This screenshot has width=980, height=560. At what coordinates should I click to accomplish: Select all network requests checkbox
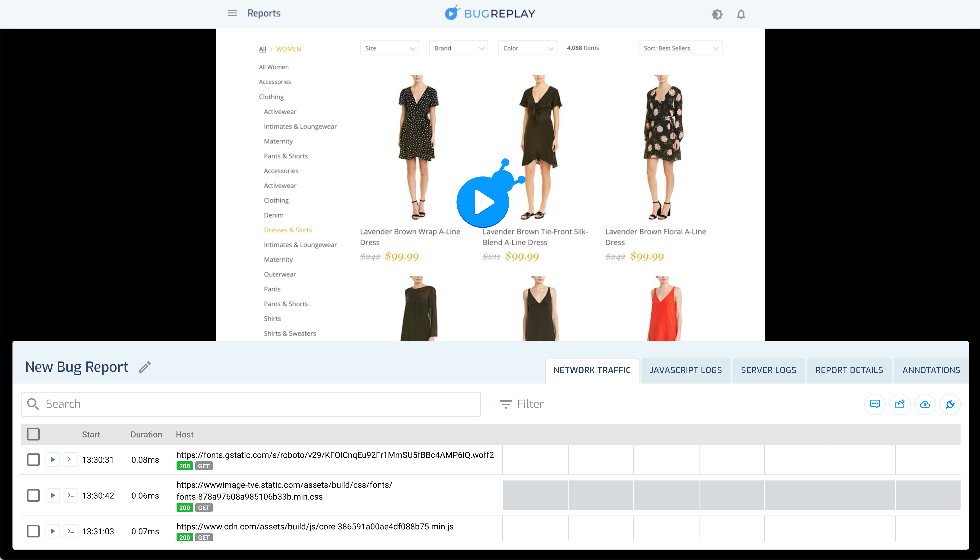coord(33,434)
